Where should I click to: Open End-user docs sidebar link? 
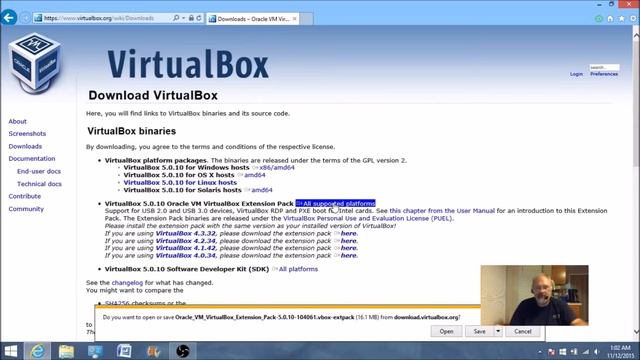point(39,171)
